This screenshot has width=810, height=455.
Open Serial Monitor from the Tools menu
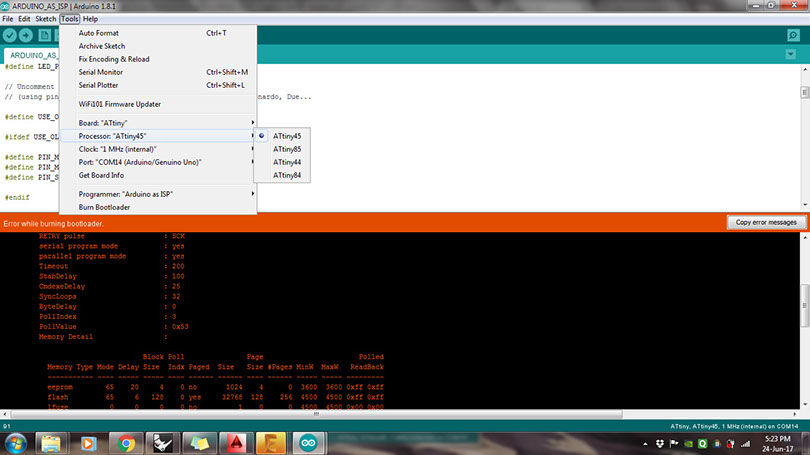[x=158, y=72]
